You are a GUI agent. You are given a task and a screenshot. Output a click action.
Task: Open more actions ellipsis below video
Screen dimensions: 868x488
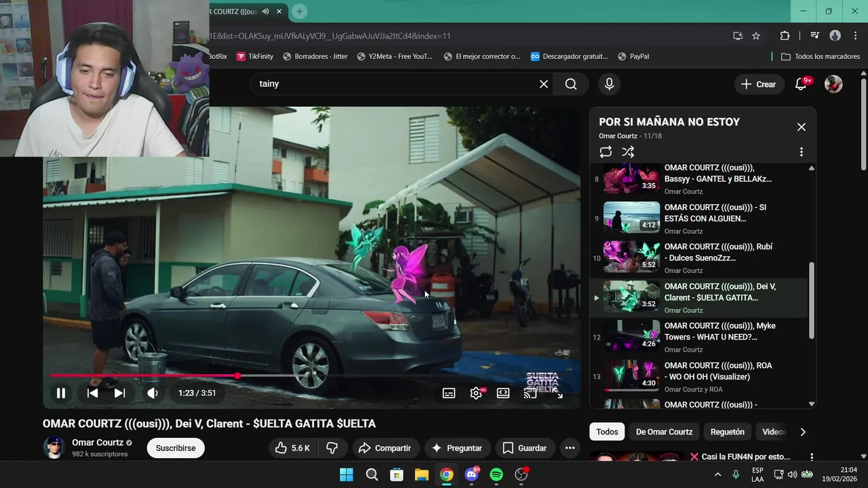570,448
